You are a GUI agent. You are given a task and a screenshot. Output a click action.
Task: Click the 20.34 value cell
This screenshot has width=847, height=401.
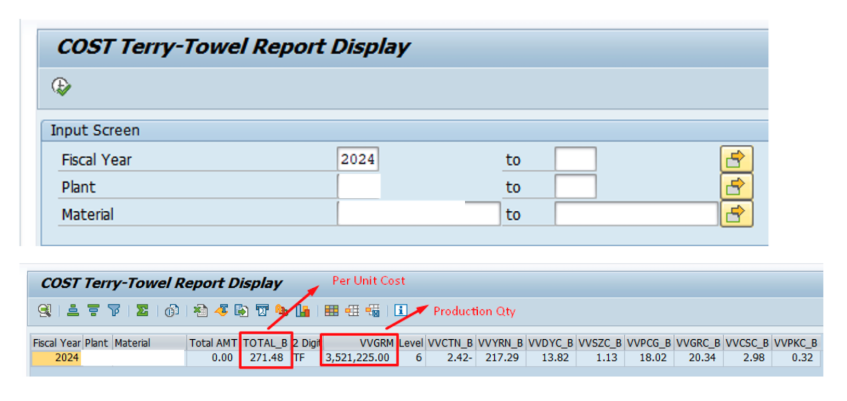[x=699, y=358]
